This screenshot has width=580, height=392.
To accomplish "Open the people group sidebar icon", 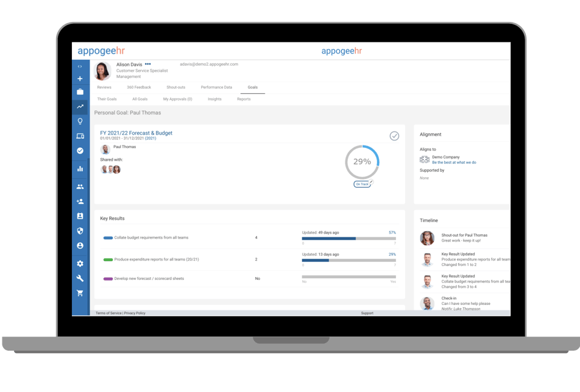I will [x=80, y=187].
